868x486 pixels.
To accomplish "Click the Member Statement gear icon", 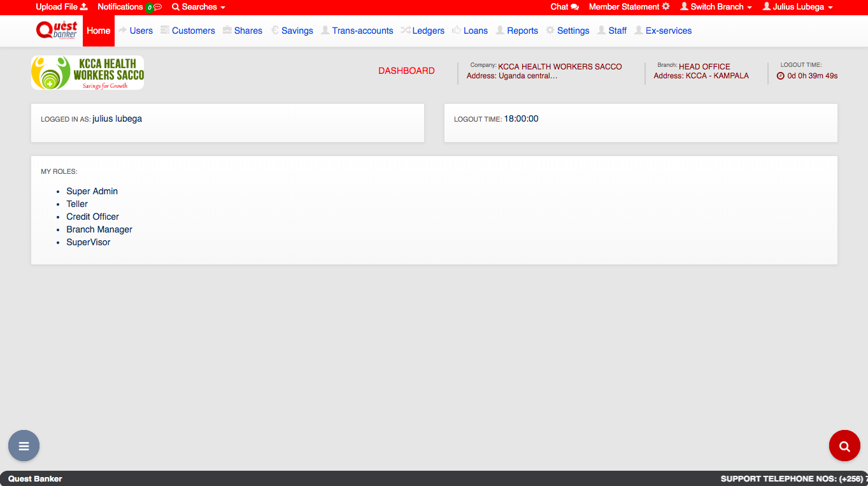I will pyautogui.click(x=666, y=6).
